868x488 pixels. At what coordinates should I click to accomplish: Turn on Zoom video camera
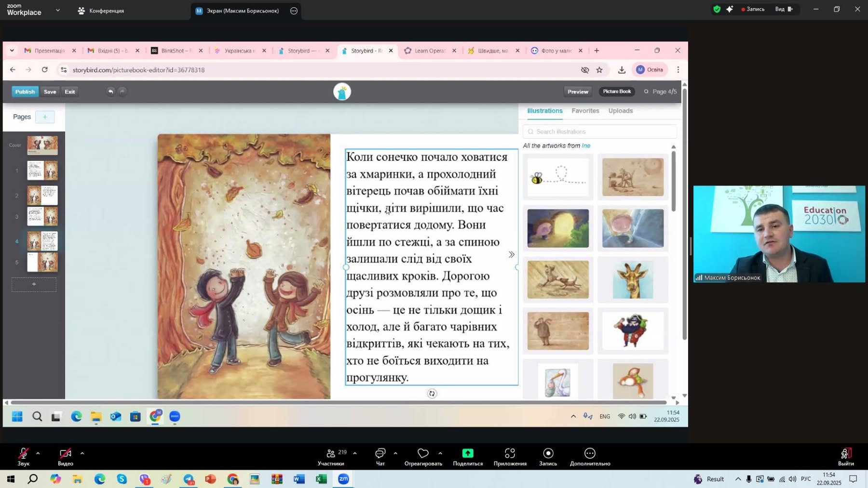click(65, 453)
